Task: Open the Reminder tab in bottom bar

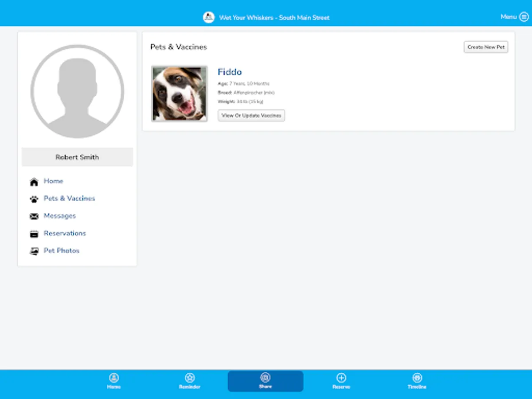Action: [x=190, y=381]
